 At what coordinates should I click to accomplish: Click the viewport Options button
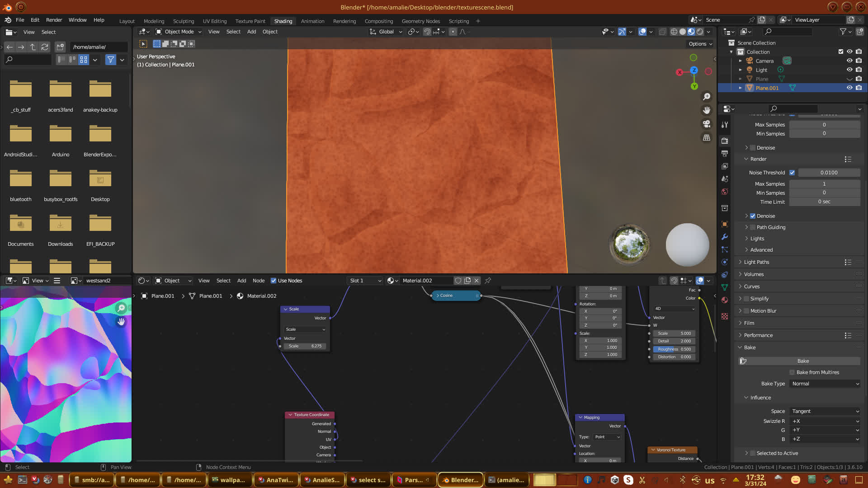(700, 44)
